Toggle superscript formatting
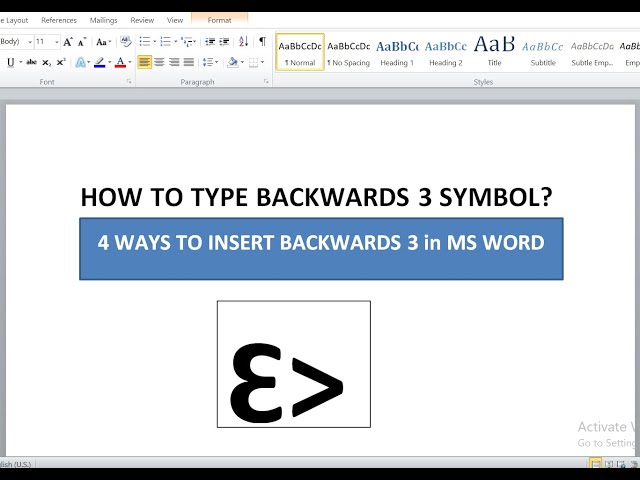 pos(61,62)
